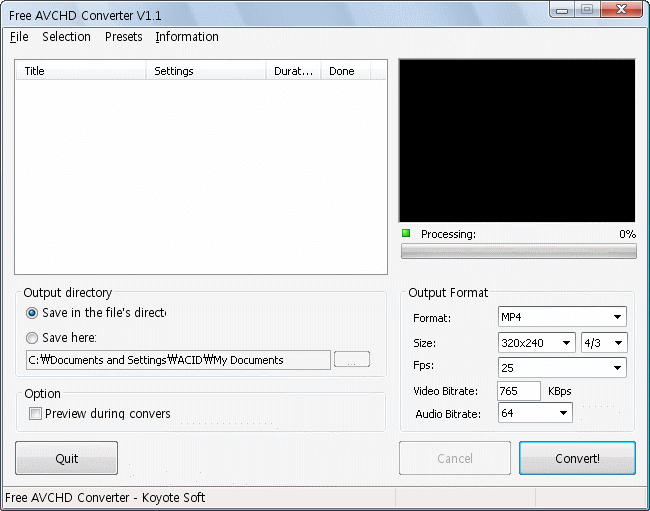Screen dimensions: 650x511
Task: Click the Output Format group label
Action: pyautogui.click(x=448, y=293)
